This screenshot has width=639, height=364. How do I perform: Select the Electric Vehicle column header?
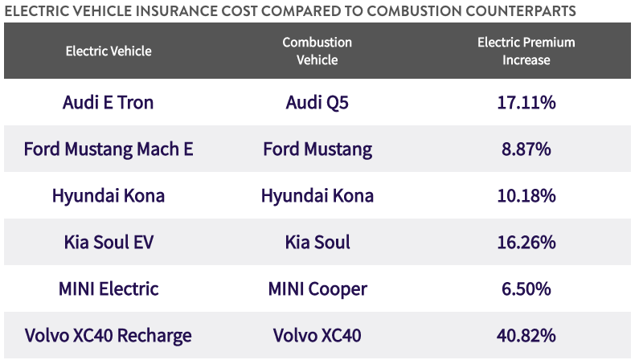pyautogui.click(x=109, y=51)
